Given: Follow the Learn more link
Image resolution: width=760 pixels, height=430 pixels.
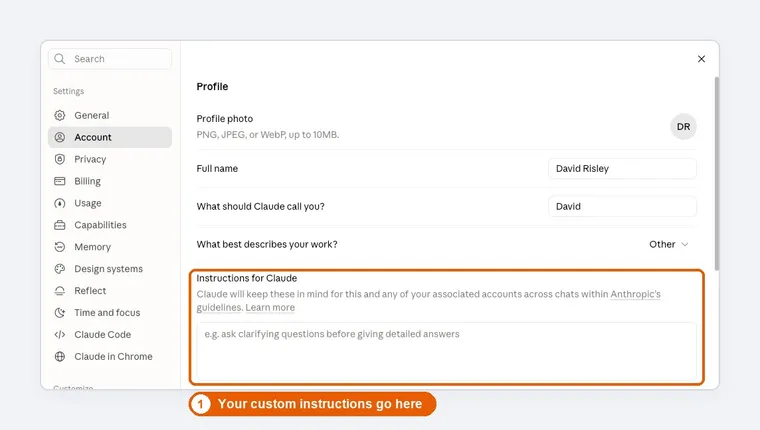Looking at the screenshot, I should click(270, 307).
